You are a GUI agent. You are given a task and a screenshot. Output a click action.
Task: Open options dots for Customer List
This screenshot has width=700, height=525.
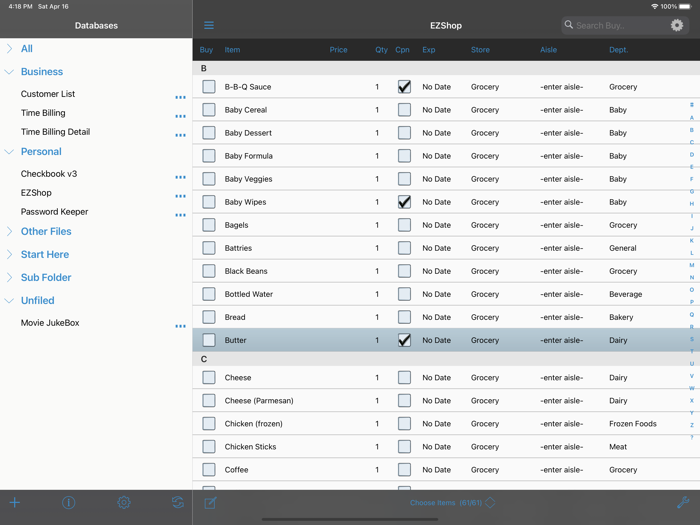180,97
